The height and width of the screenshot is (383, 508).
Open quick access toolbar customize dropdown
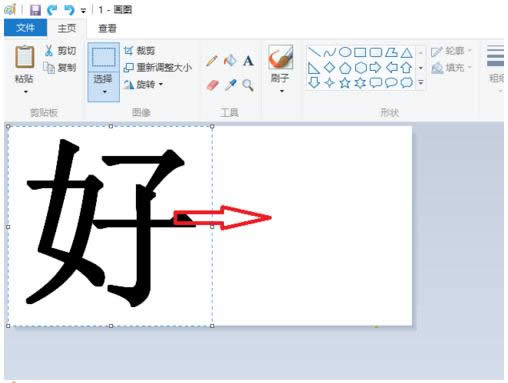(x=83, y=11)
